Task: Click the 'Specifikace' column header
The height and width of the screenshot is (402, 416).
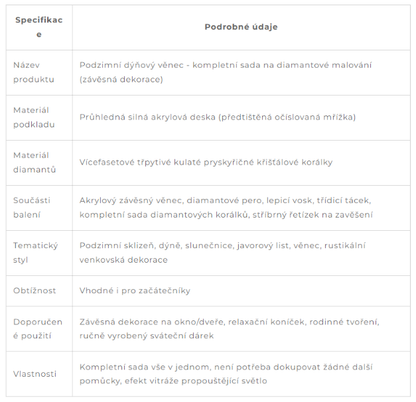Action: (x=39, y=27)
